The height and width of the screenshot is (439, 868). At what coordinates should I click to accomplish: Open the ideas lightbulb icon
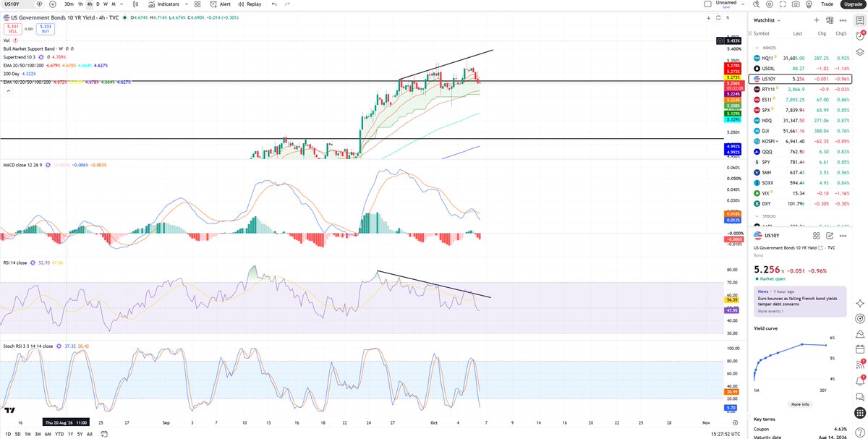pyautogui.click(x=809, y=4)
